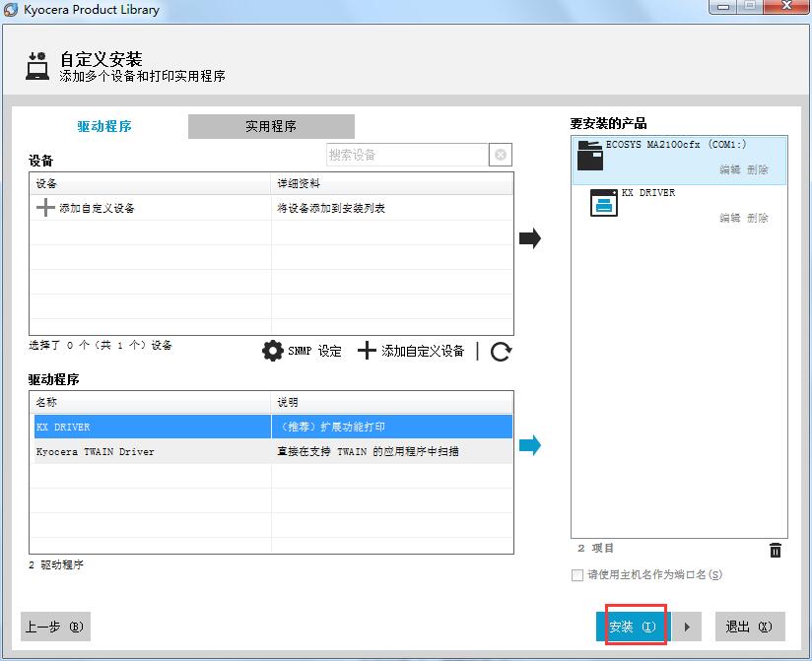Go back with the 上一步 button
The height and width of the screenshot is (661, 812).
[x=55, y=627]
